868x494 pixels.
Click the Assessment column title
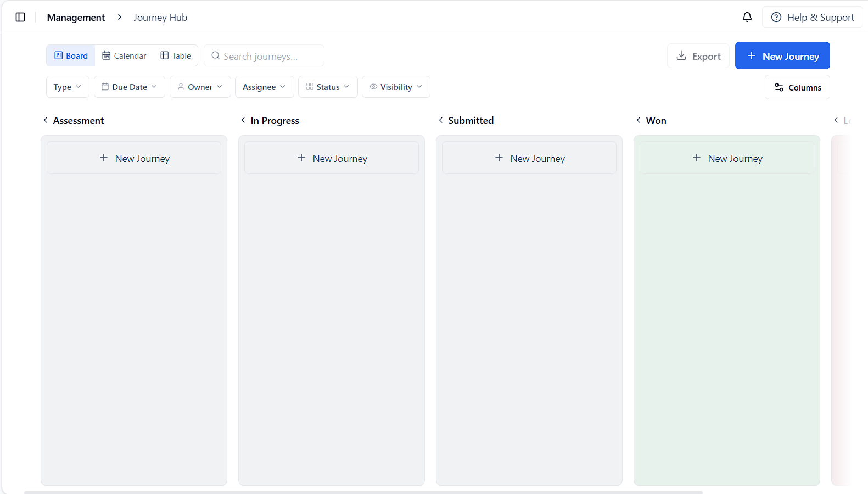coord(79,121)
